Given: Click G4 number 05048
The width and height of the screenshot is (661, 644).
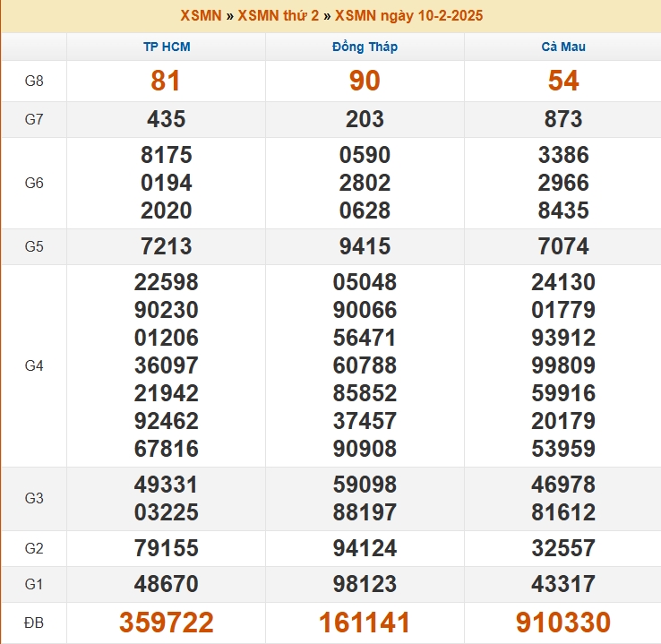Looking at the screenshot, I should (x=365, y=282).
